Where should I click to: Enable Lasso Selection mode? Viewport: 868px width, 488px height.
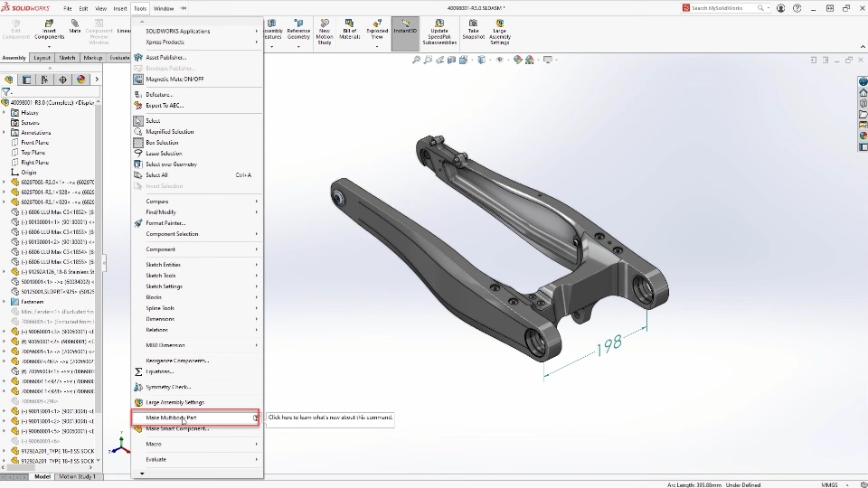click(164, 154)
